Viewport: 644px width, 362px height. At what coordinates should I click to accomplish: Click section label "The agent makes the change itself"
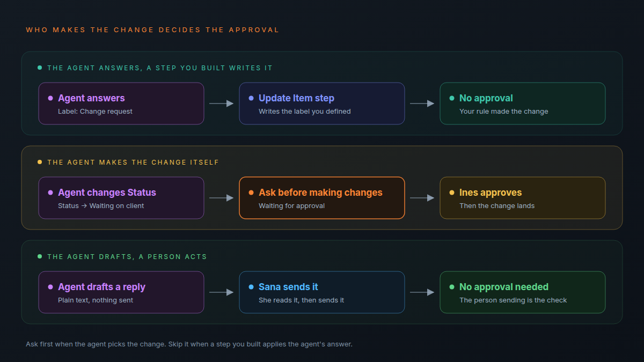tap(133, 162)
